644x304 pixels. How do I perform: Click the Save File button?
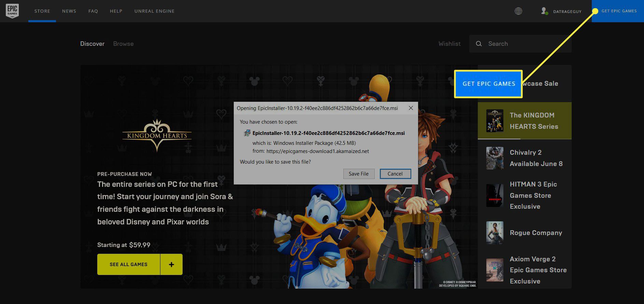(359, 174)
